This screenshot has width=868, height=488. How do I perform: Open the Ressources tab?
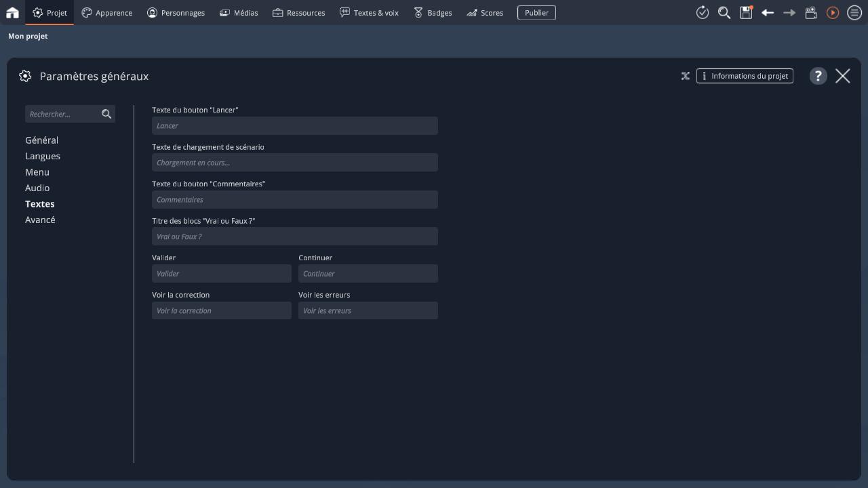point(298,12)
